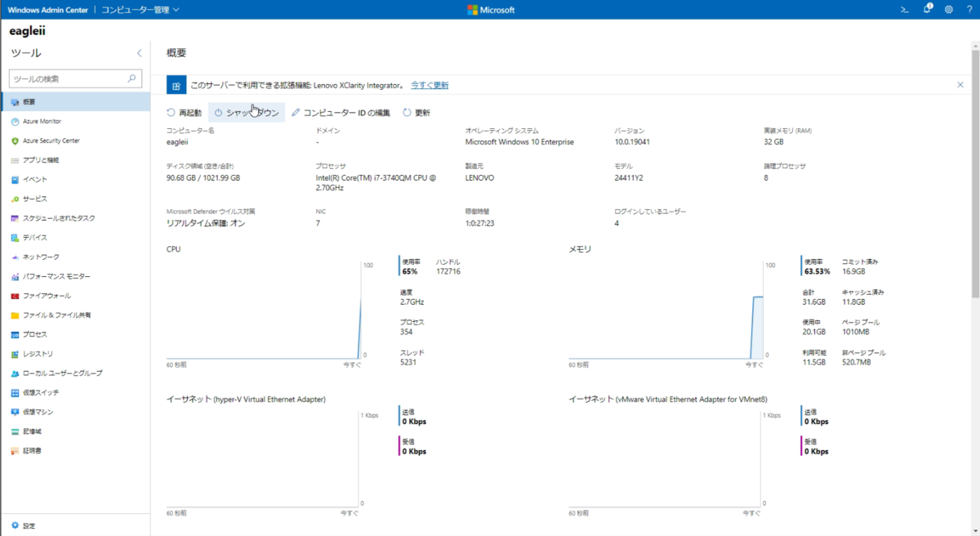Click the CPU usage graph
This screenshot has width=980, height=536.
tap(264, 312)
